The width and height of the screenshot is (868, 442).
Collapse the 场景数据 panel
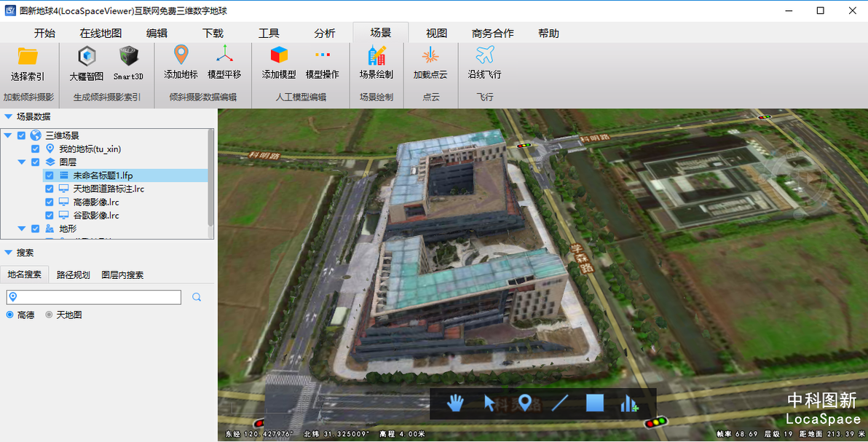pos(8,117)
